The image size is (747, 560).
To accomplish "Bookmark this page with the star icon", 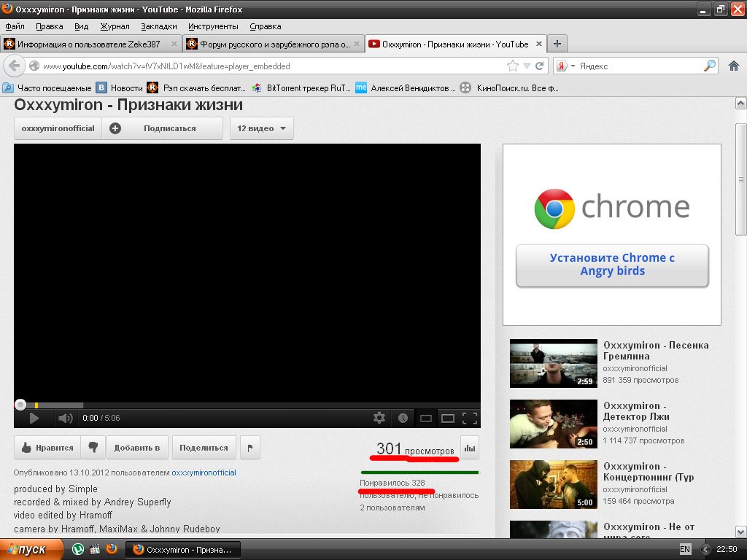I will point(513,66).
